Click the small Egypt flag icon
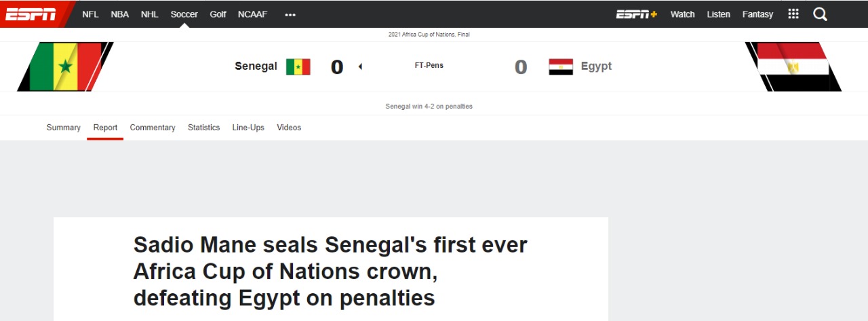Viewport: 868px width, 321px height. 561,67
